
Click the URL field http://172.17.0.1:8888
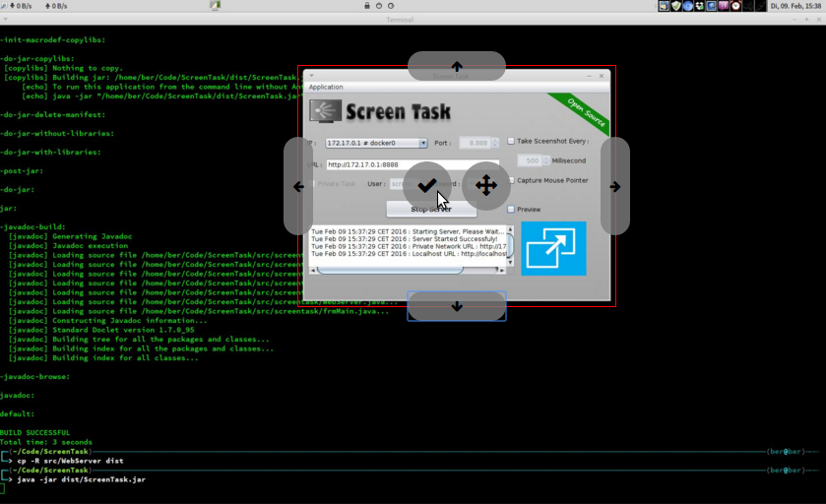pyautogui.click(x=413, y=164)
